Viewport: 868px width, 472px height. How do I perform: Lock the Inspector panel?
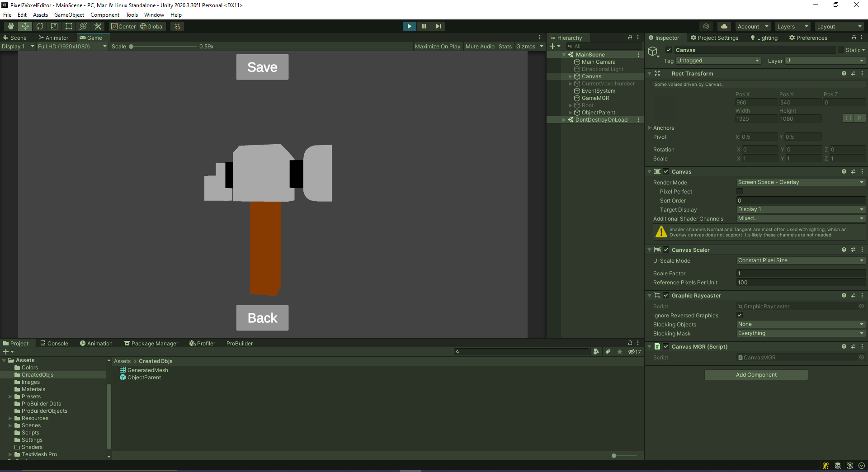[854, 38]
